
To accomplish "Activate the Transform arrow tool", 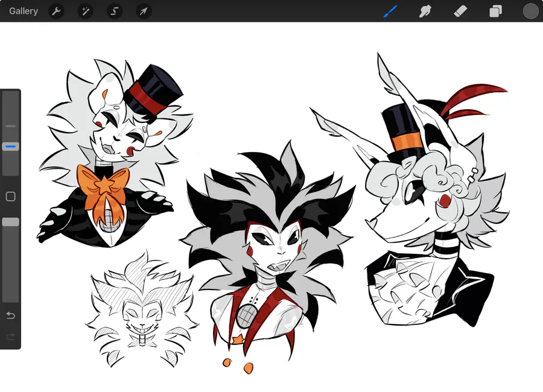I will tap(144, 11).
